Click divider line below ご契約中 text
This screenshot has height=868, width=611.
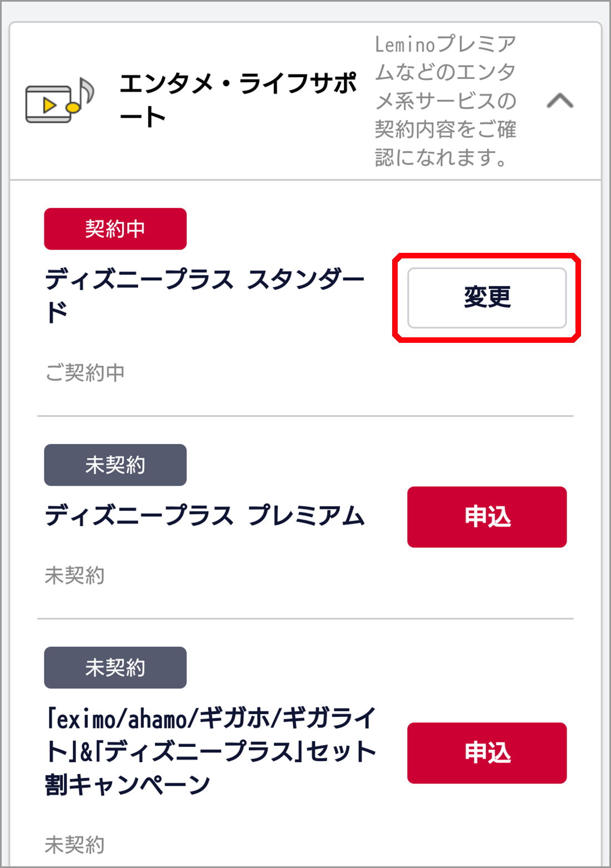pos(305,416)
